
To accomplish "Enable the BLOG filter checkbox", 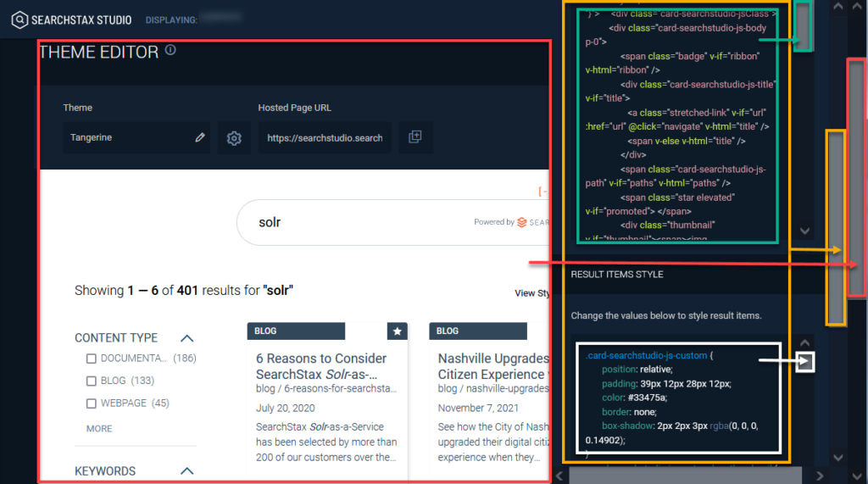I will (x=92, y=381).
